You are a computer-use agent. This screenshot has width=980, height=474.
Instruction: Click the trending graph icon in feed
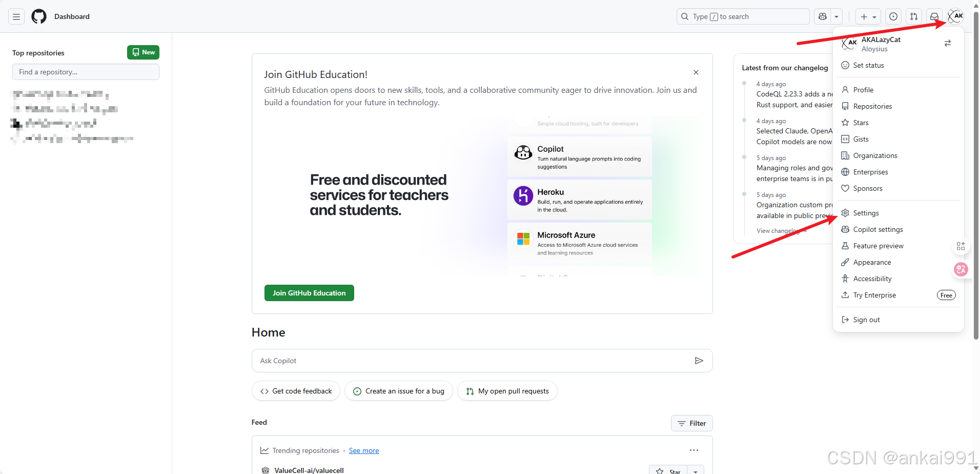coord(264,450)
